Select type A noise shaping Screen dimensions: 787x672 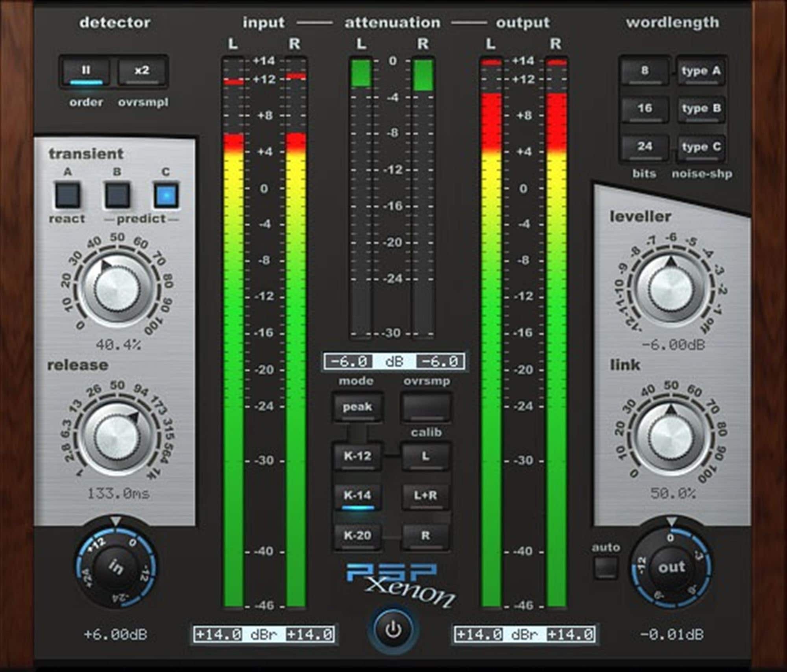click(701, 72)
